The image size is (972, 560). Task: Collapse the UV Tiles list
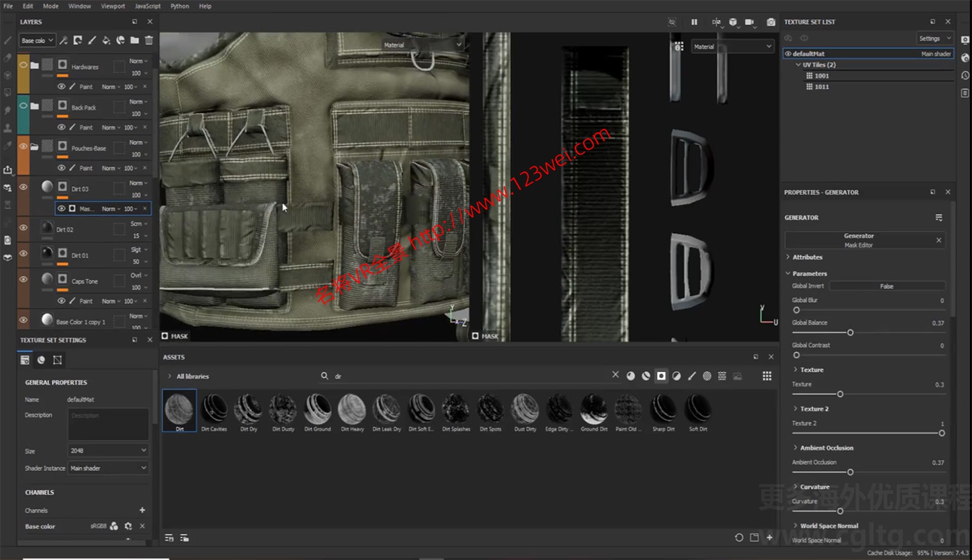(798, 64)
